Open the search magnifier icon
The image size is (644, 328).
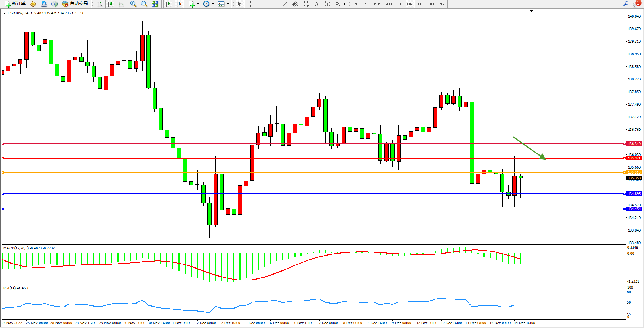point(626,4)
